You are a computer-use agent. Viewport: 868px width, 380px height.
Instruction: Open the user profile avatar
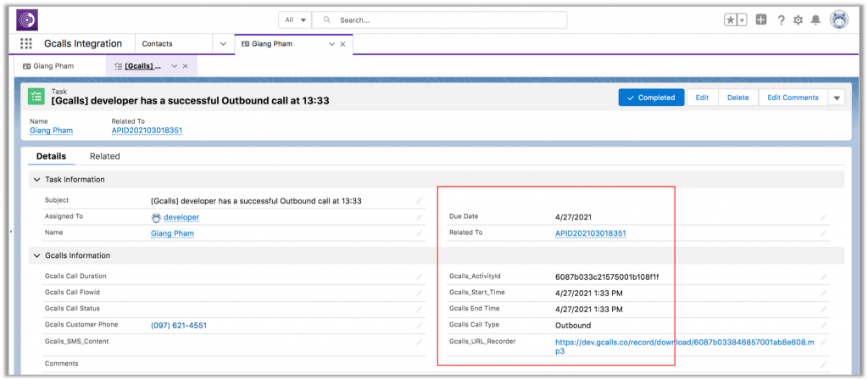pos(839,20)
